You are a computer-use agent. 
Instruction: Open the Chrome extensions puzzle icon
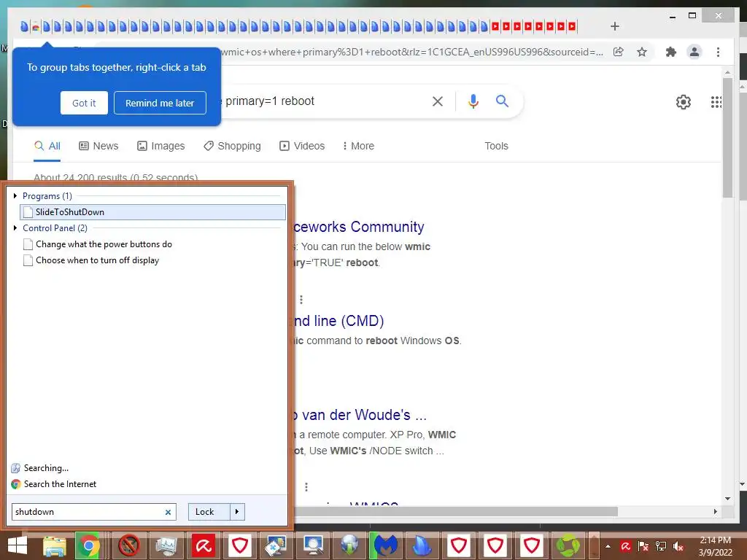(x=671, y=52)
